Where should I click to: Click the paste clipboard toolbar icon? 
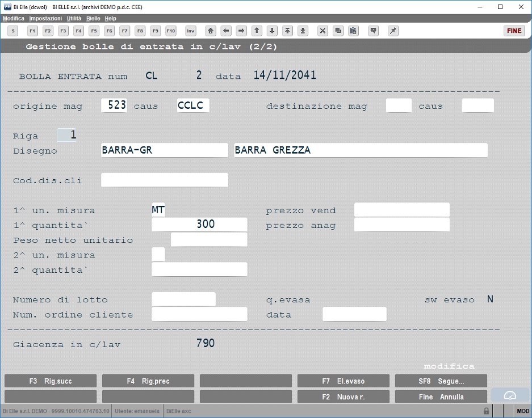353,31
